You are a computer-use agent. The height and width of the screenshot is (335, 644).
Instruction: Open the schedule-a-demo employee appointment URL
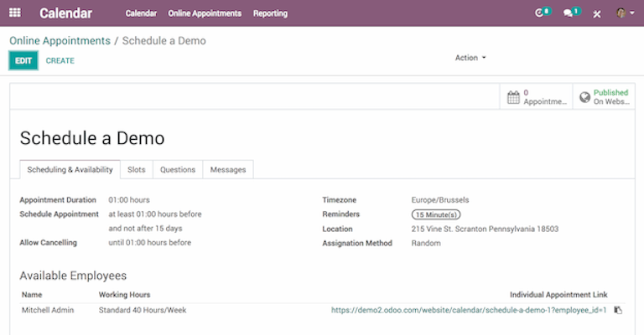[x=469, y=310]
